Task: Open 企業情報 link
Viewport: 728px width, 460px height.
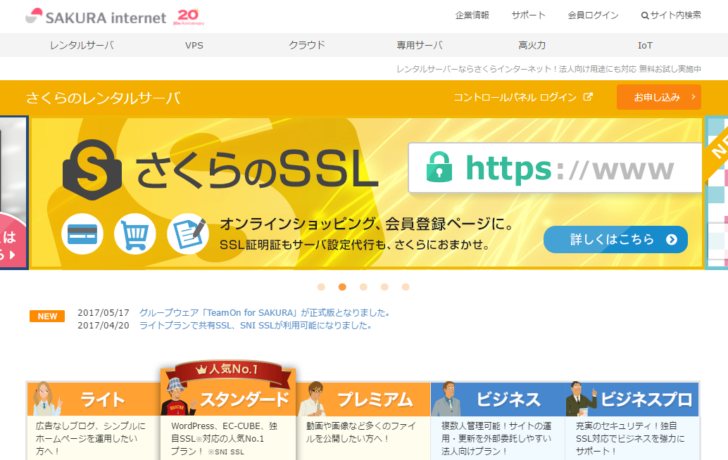Action: 472,15
